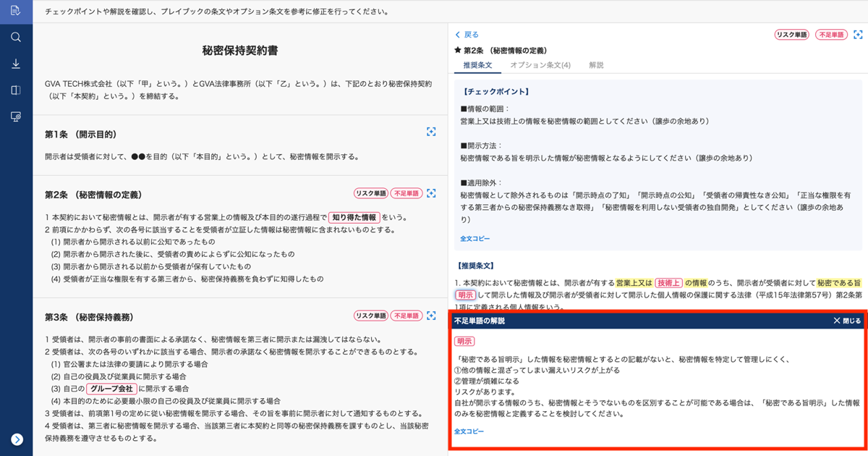868x456 pixels.
Task: Go back using the 戻る link
Action: coord(467,35)
